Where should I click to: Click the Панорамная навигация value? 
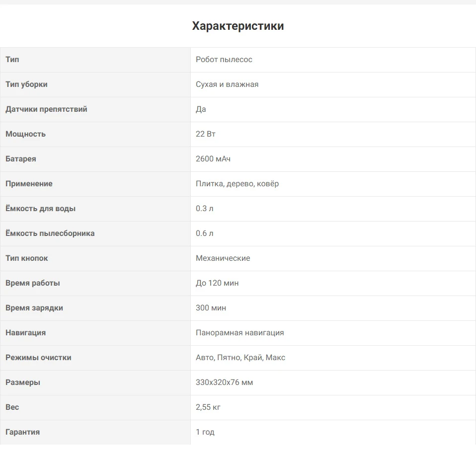click(240, 333)
